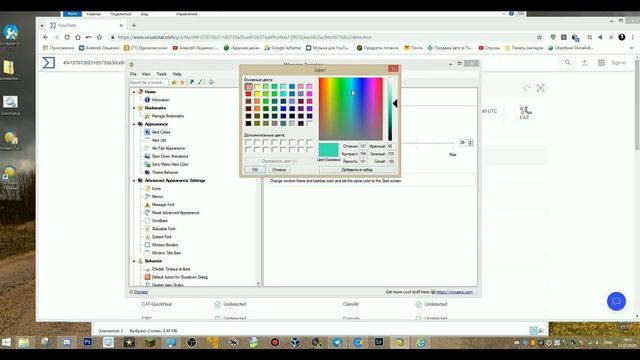
Task: Click the VirusTotal logo
Action: pyautogui.click(x=49, y=63)
